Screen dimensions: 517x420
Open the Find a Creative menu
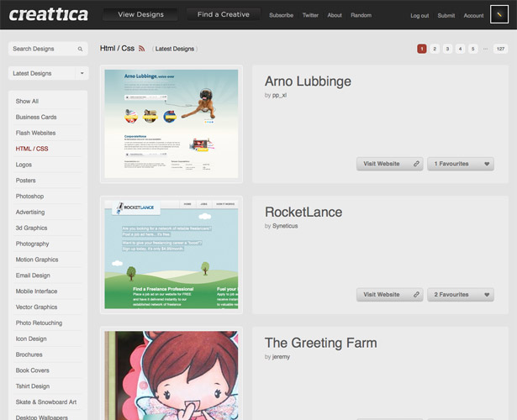223,14
